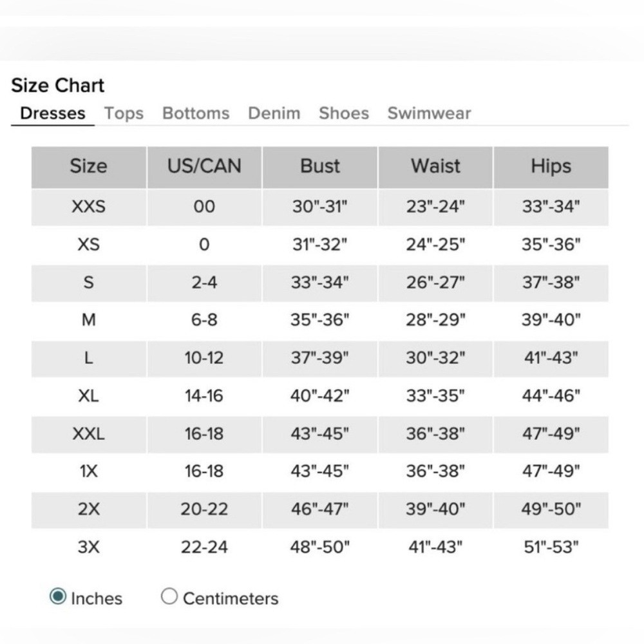Image resolution: width=644 pixels, height=644 pixels.
Task: Click the XXS size row label
Action: pos(89,207)
